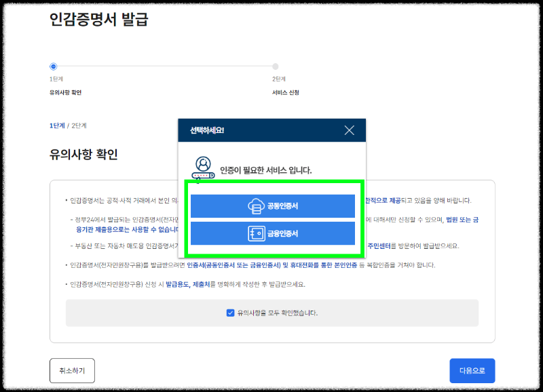Click the 다음으로 button
The height and width of the screenshot is (392, 543).
472,370
